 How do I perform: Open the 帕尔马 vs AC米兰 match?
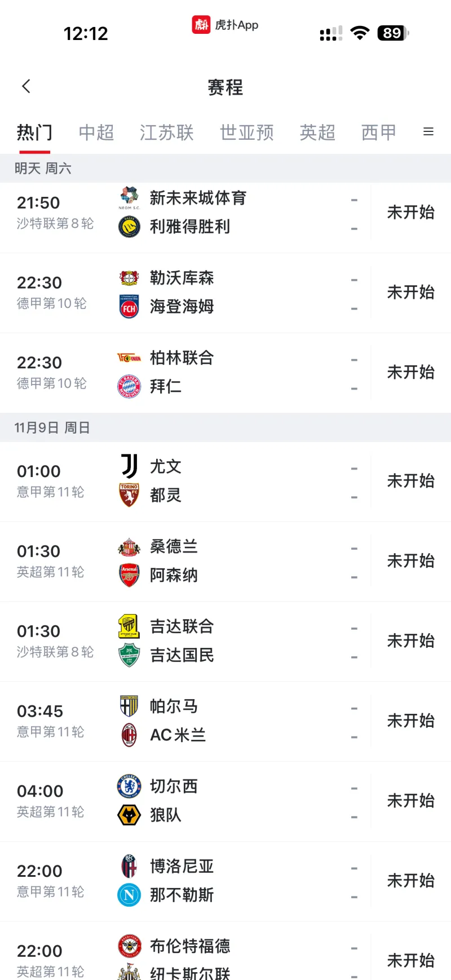[x=225, y=721]
